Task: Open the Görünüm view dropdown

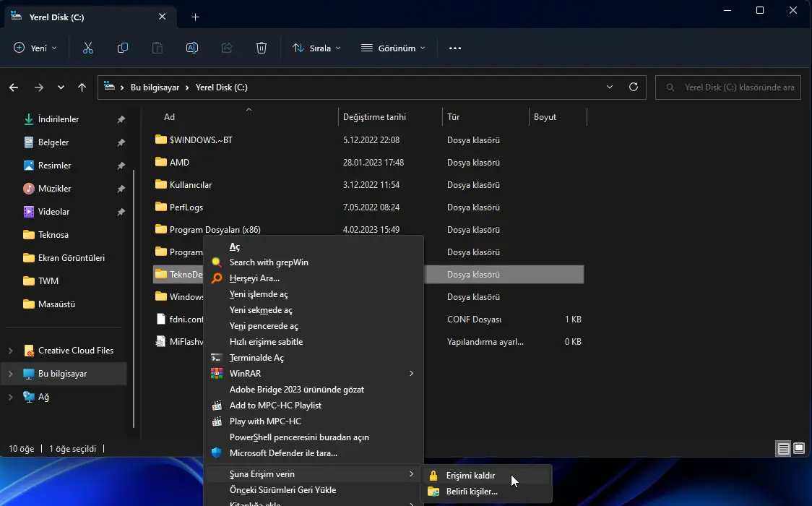Action: (392, 48)
